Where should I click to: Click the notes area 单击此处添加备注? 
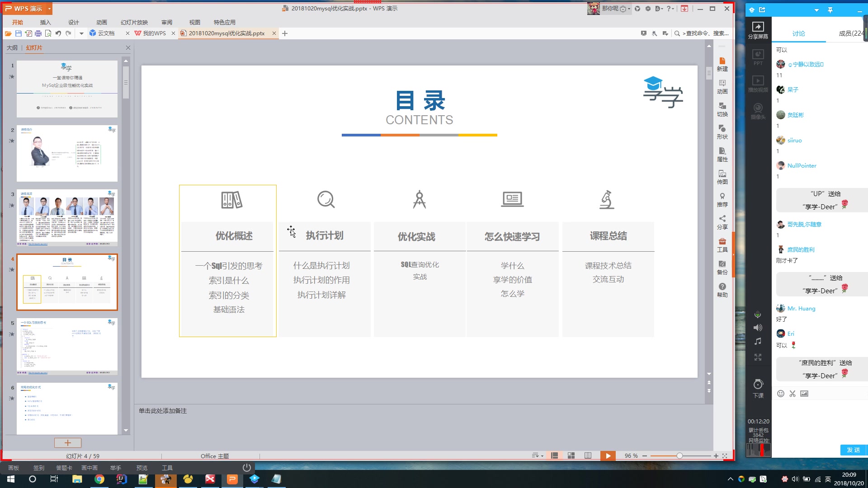click(x=163, y=411)
